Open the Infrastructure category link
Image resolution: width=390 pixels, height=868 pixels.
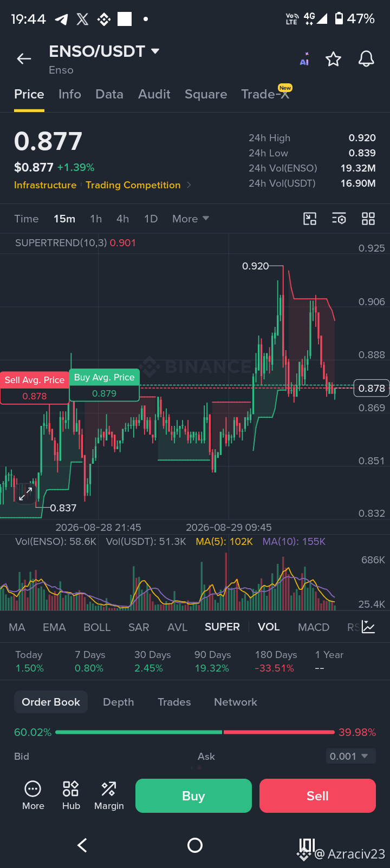pos(45,185)
